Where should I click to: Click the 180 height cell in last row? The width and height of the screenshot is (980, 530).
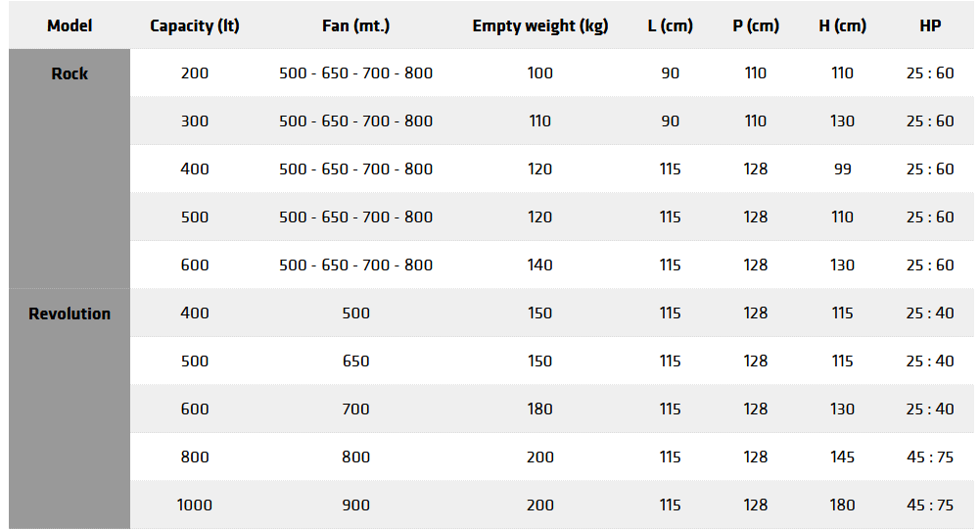[843, 506]
